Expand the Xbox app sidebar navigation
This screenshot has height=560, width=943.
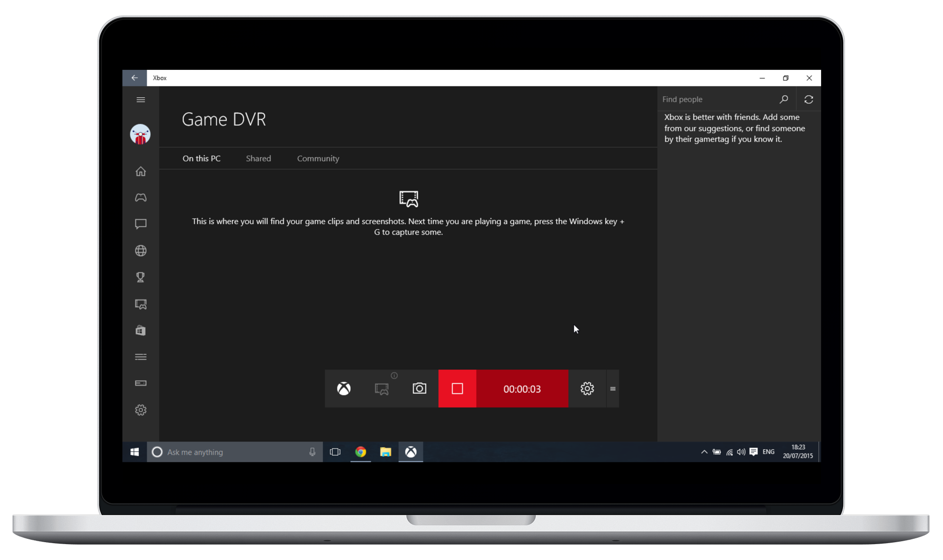tap(141, 99)
